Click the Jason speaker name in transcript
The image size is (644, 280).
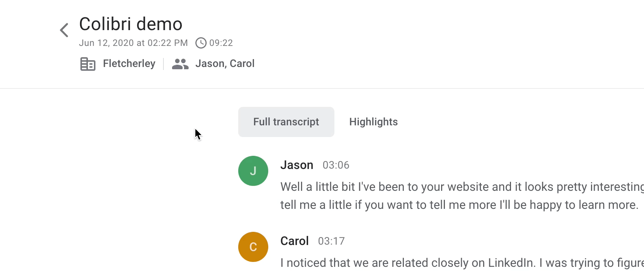[297, 165]
